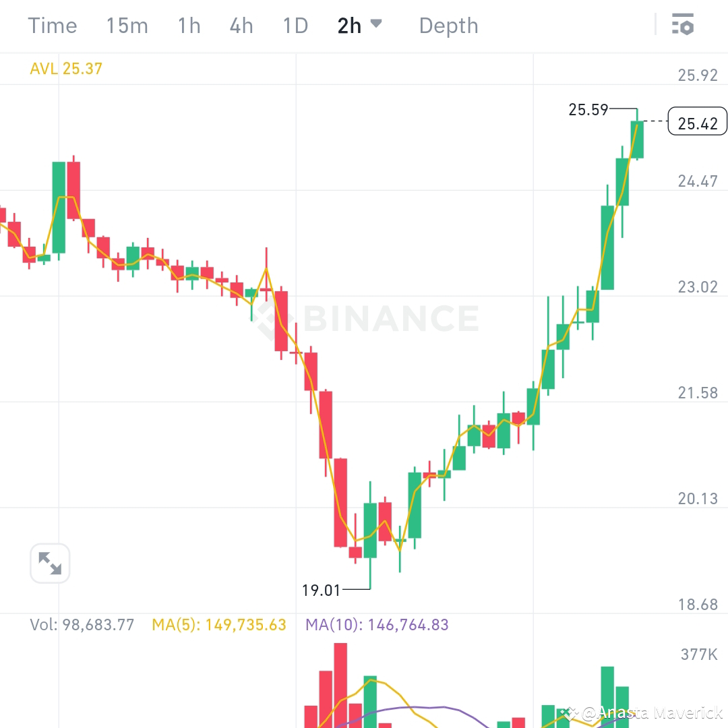Select the 4h candle interval
The image size is (728, 728).
(x=241, y=26)
